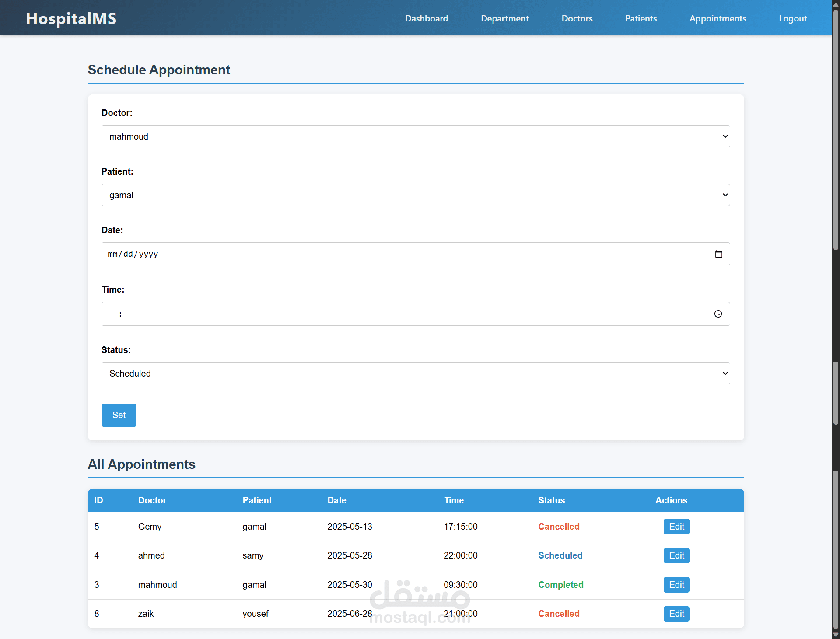Image resolution: width=840 pixels, height=639 pixels.
Task: Open the Patient dropdown showing gamal
Action: [x=416, y=195]
